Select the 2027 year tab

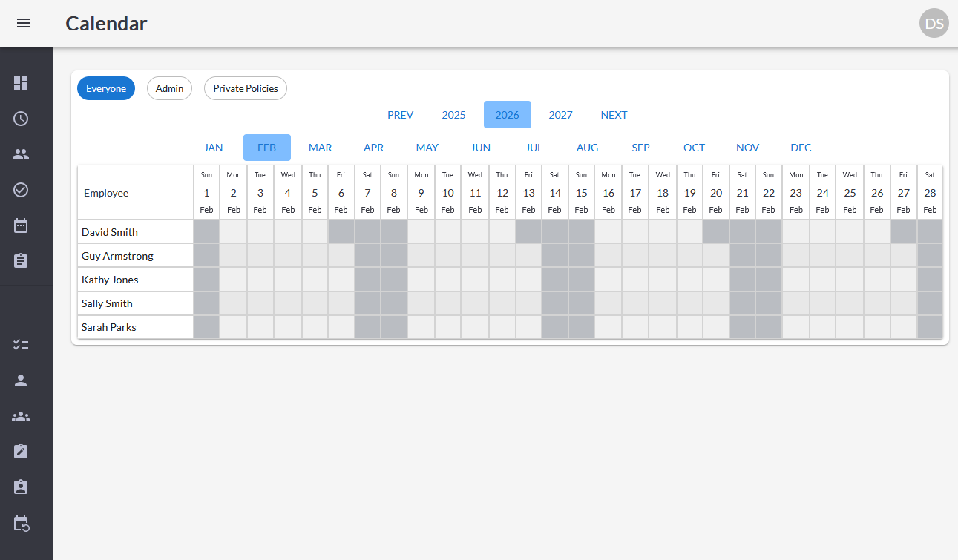560,115
